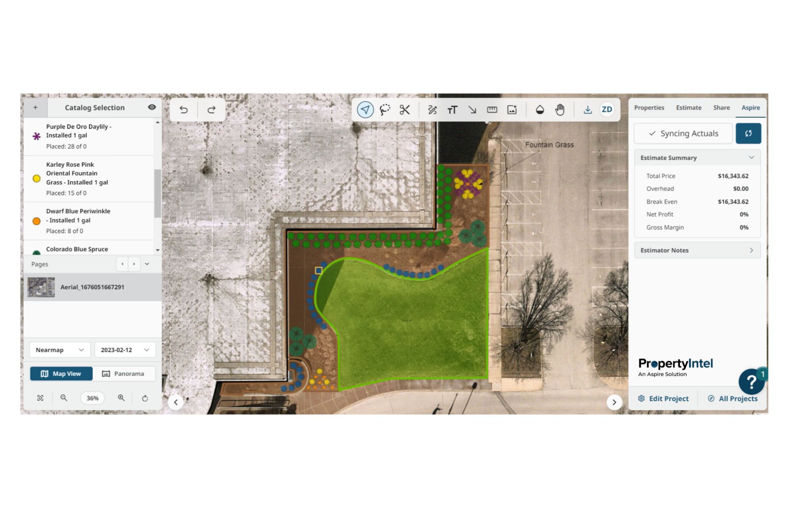Viewport: 812px width, 508px height.
Task: Select the Text tool
Action: click(452, 110)
